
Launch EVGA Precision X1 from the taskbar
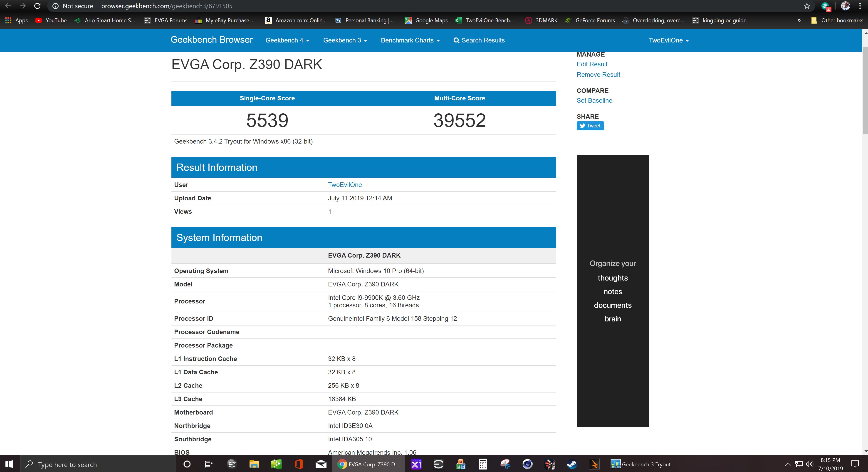416,464
